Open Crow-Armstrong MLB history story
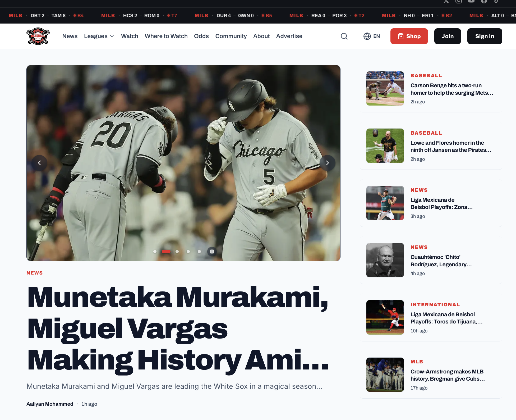The width and height of the screenshot is (516, 420). pos(448,375)
